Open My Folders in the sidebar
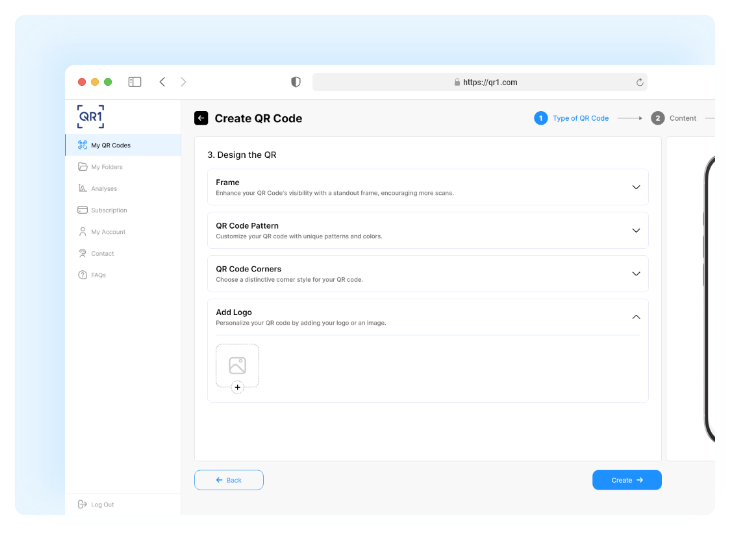The image size is (740, 540). click(x=106, y=167)
